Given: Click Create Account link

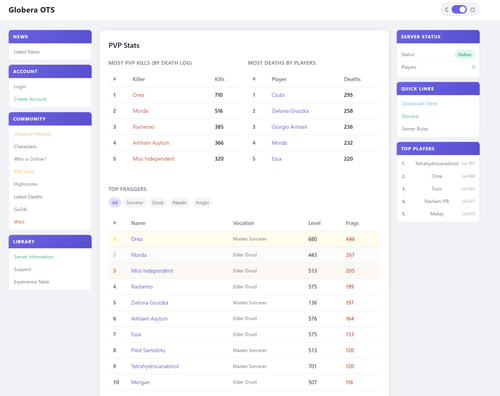Looking at the screenshot, I should [30, 99].
